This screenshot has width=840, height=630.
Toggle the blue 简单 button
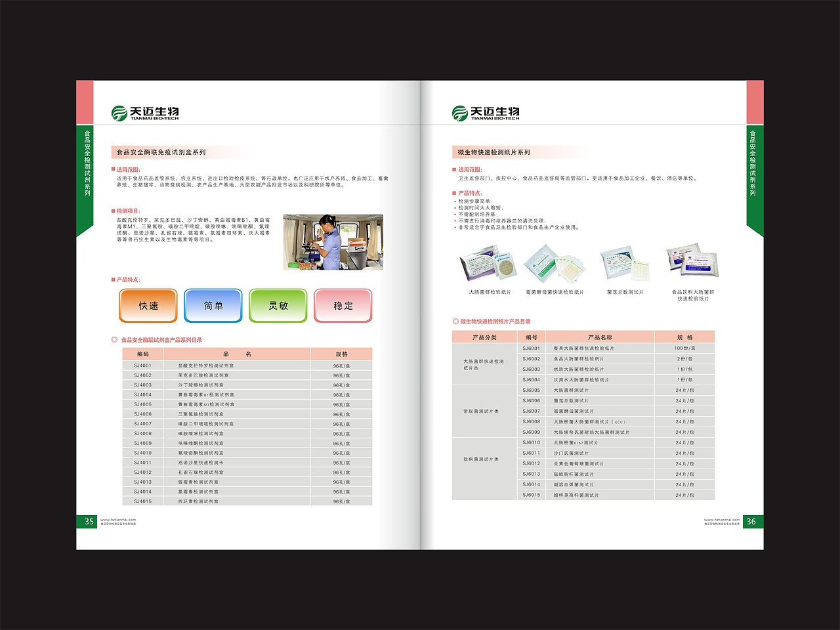(213, 305)
